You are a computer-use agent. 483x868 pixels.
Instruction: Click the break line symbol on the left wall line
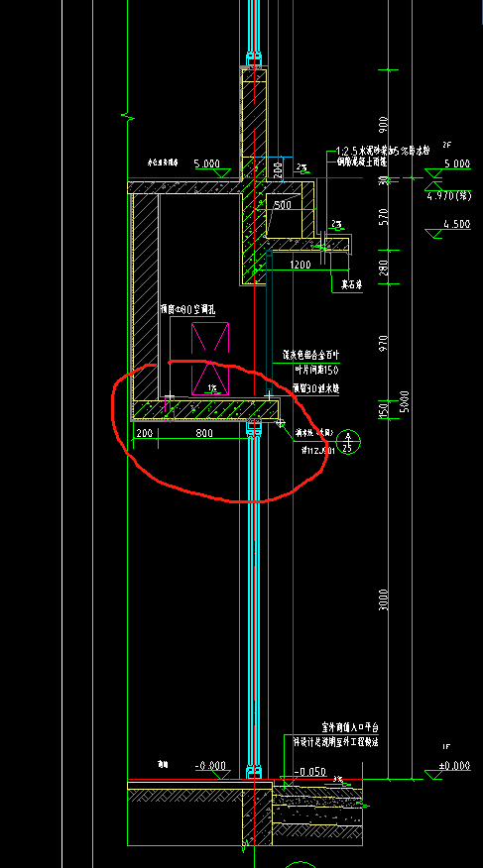128,117
